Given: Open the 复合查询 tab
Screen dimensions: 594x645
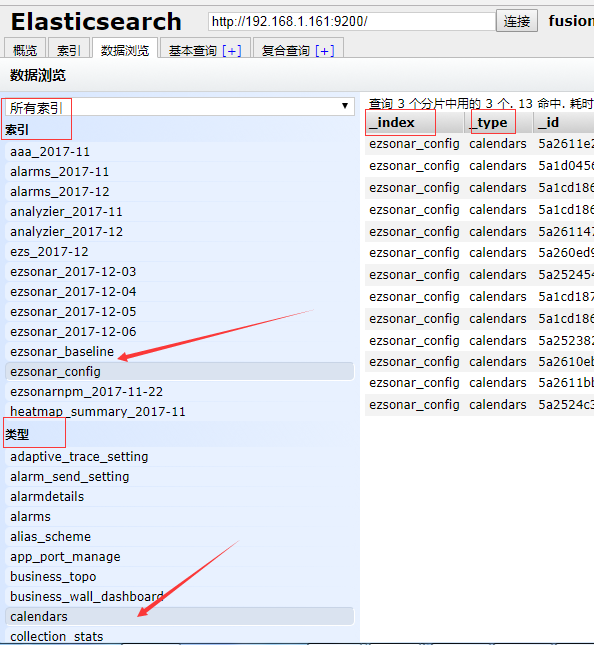Looking at the screenshot, I should tap(298, 49).
